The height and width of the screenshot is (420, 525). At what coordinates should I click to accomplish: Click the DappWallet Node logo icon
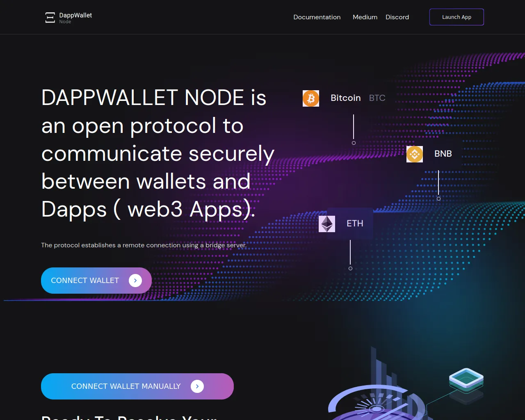pos(50,17)
